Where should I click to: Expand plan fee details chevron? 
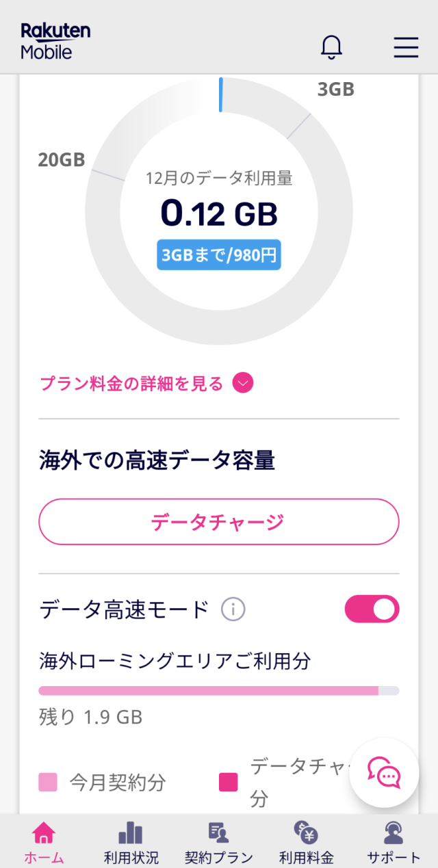tap(242, 384)
